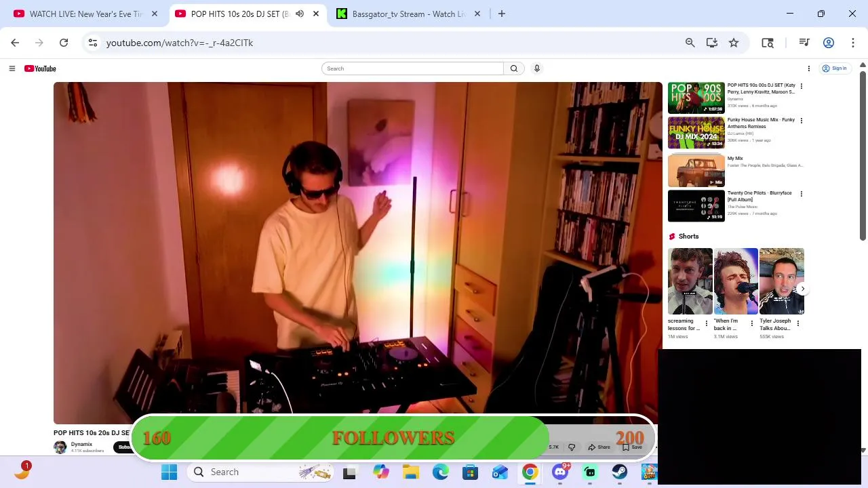868x488 pixels.
Task: Launch Microsoft Edge from the taskbar
Action: point(440,472)
